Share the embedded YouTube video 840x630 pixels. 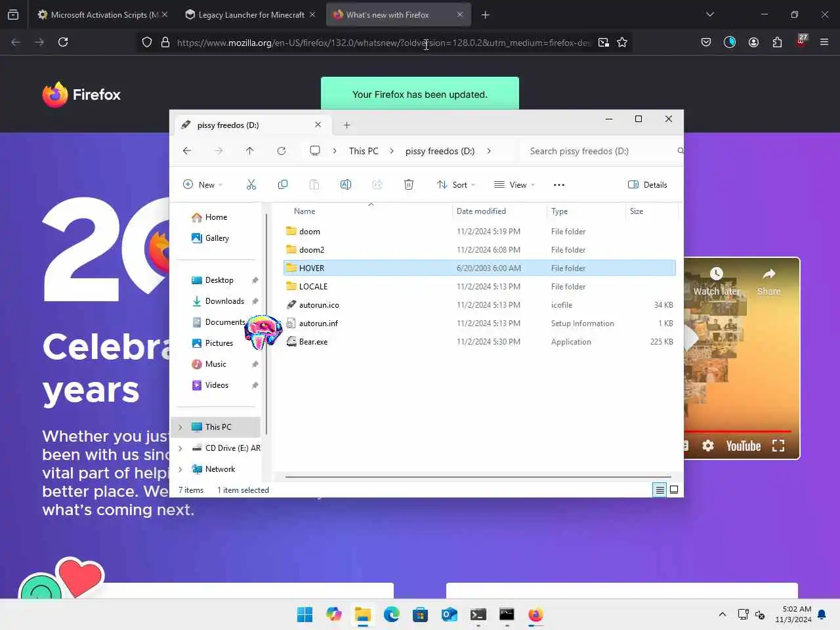click(x=769, y=282)
